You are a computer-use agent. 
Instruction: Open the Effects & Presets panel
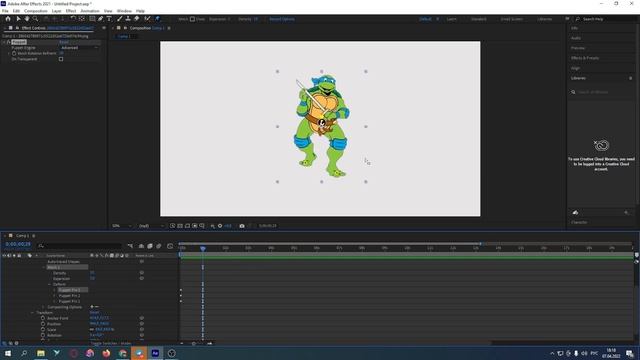[x=585, y=58]
